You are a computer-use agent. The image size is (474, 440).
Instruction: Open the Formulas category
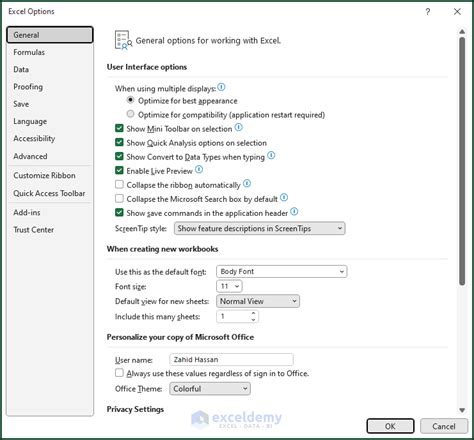click(50, 52)
